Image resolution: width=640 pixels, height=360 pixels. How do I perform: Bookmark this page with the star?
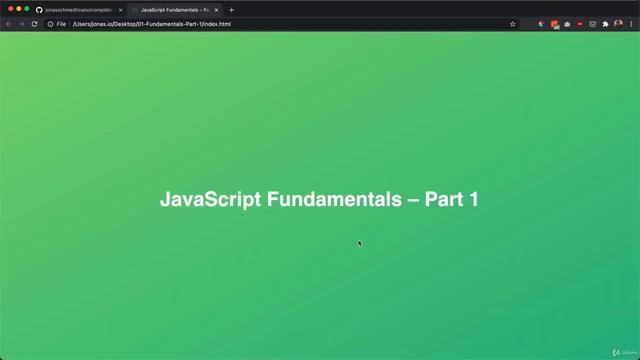tap(513, 24)
